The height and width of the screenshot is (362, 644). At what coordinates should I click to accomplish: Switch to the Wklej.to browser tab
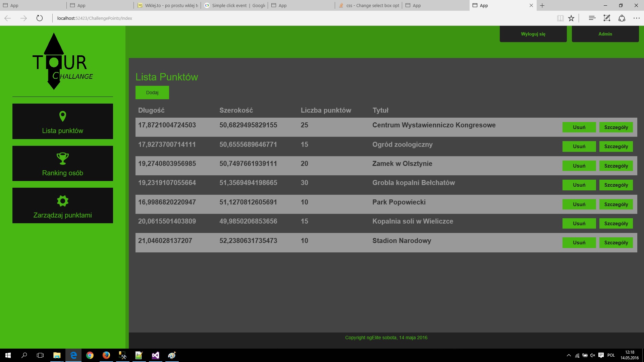(x=168, y=5)
